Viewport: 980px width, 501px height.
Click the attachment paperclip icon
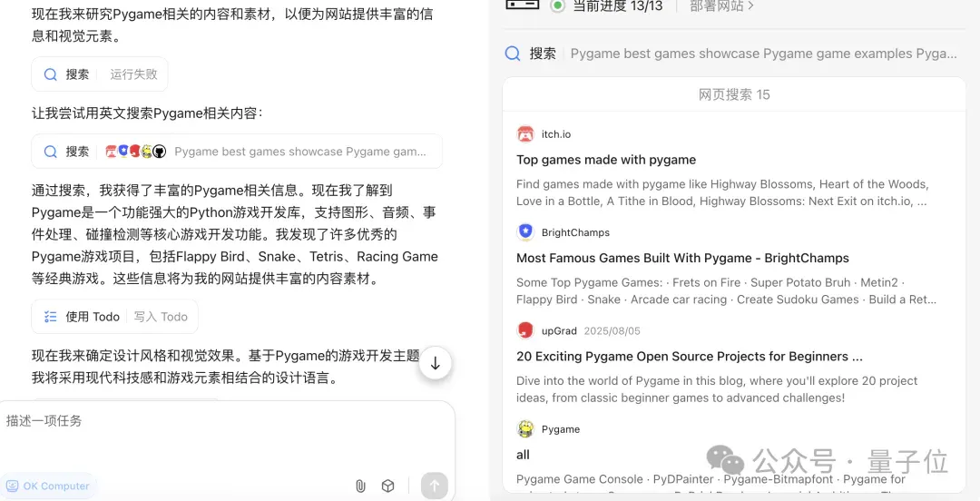click(360, 486)
